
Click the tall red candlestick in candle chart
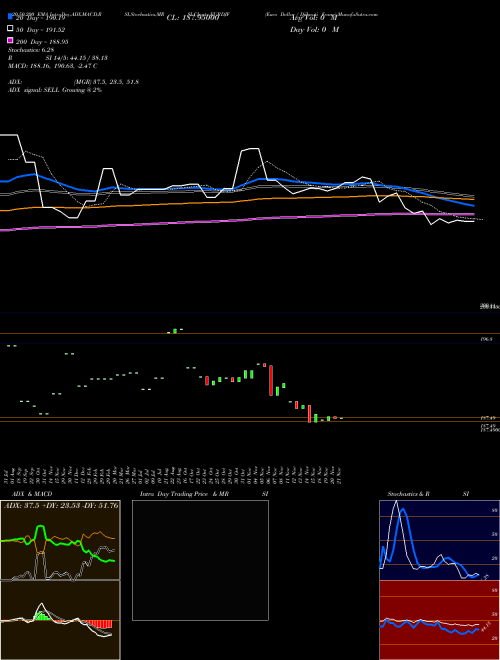[x=271, y=380]
